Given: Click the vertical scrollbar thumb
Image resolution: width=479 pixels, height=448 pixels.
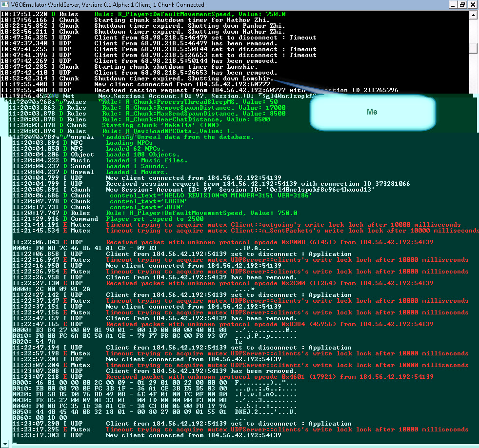Looking at the screenshot, I should tap(473, 48).
